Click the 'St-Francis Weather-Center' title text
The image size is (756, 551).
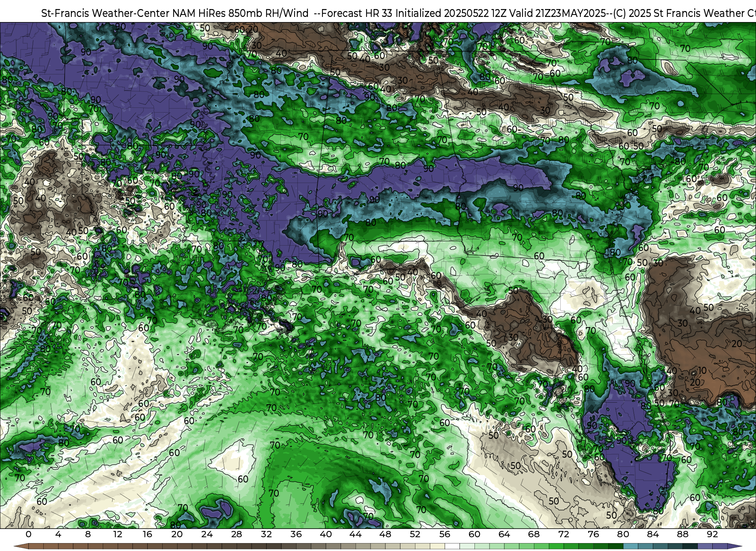click(106, 13)
